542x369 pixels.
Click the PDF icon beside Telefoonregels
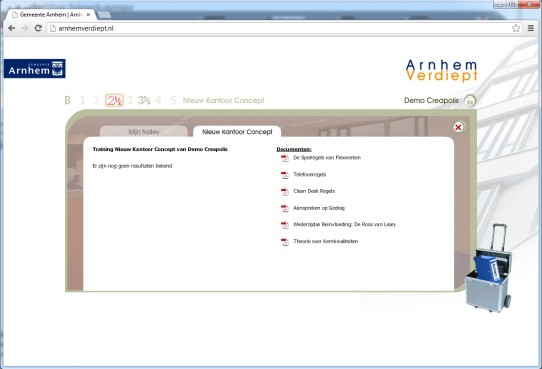pyautogui.click(x=284, y=175)
